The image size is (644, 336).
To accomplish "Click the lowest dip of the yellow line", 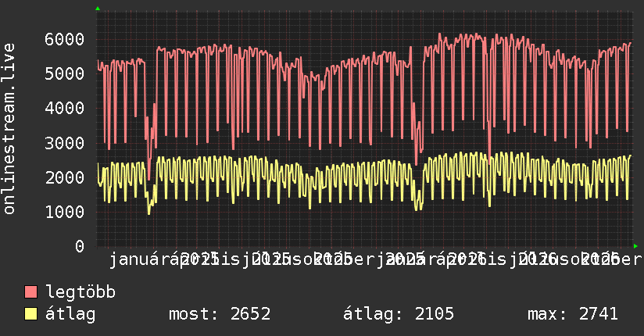I will point(149,213).
